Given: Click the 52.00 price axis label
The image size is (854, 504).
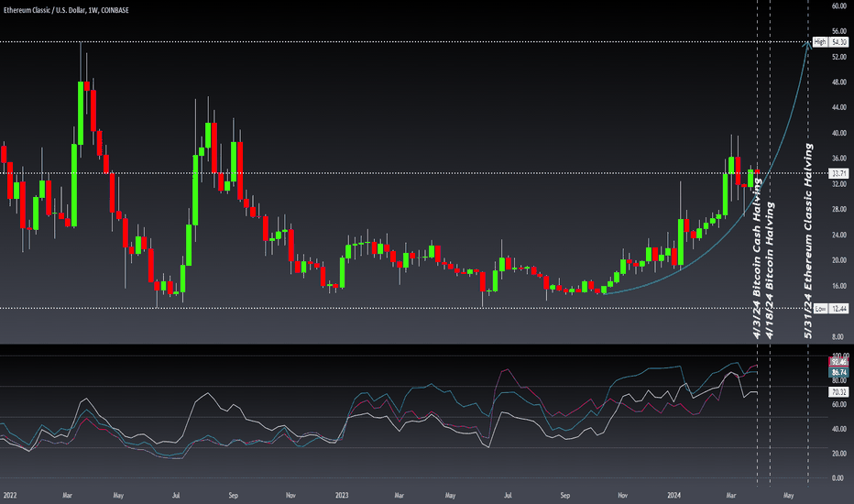Looking at the screenshot, I should click(x=838, y=57).
